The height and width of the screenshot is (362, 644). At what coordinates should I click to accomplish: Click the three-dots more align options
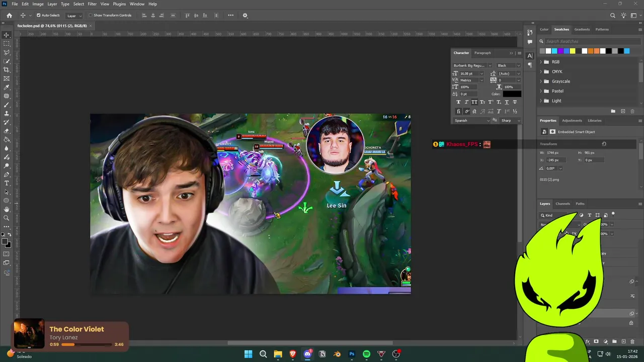pyautogui.click(x=230, y=15)
